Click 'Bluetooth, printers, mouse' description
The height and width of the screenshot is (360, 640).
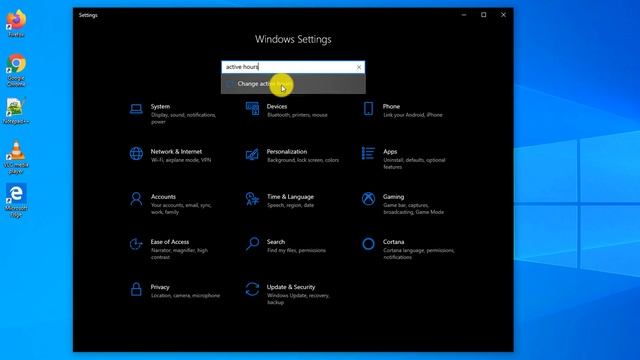tap(297, 115)
